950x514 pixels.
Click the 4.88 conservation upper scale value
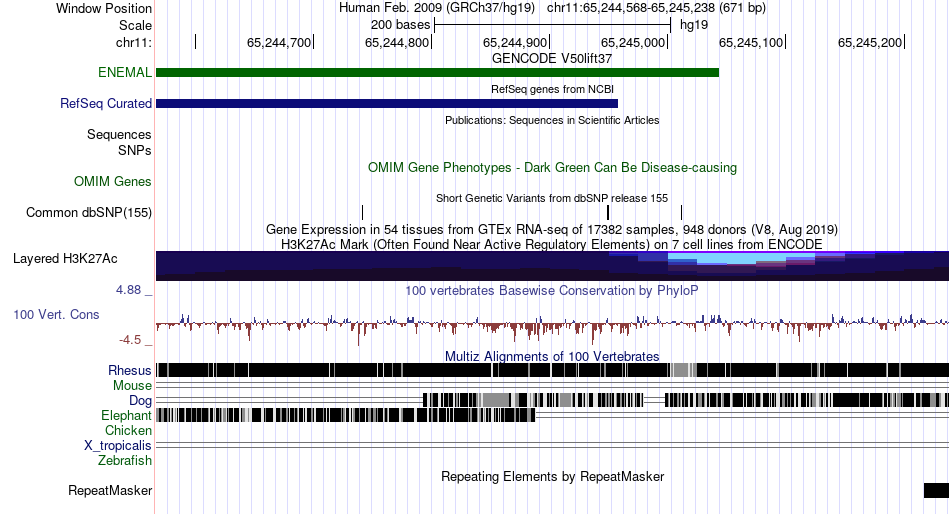(128, 290)
